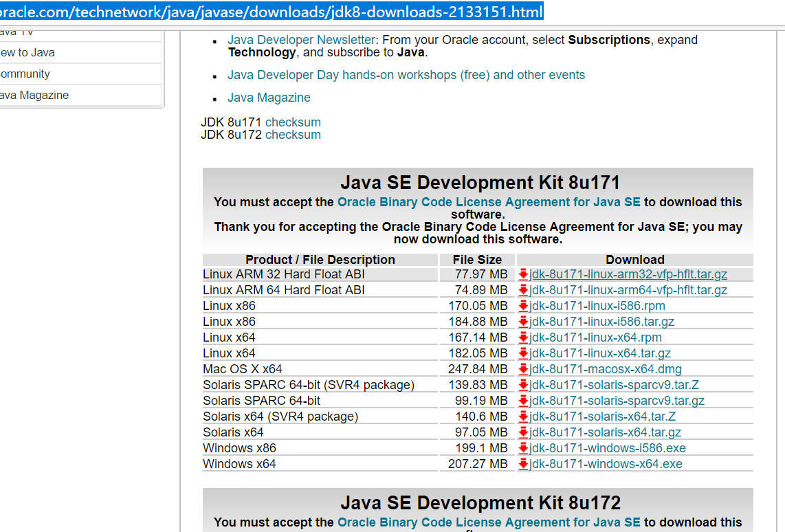Click the red arrow icon beside jdk-8u171-solaris-sparcv9.tar.gz
Image resolution: width=785 pixels, height=532 pixels.
(x=523, y=401)
